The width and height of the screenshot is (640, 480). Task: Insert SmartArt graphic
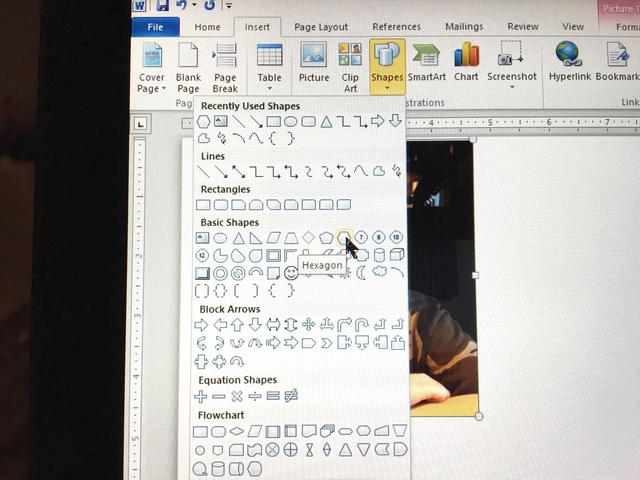click(x=427, y=61)
